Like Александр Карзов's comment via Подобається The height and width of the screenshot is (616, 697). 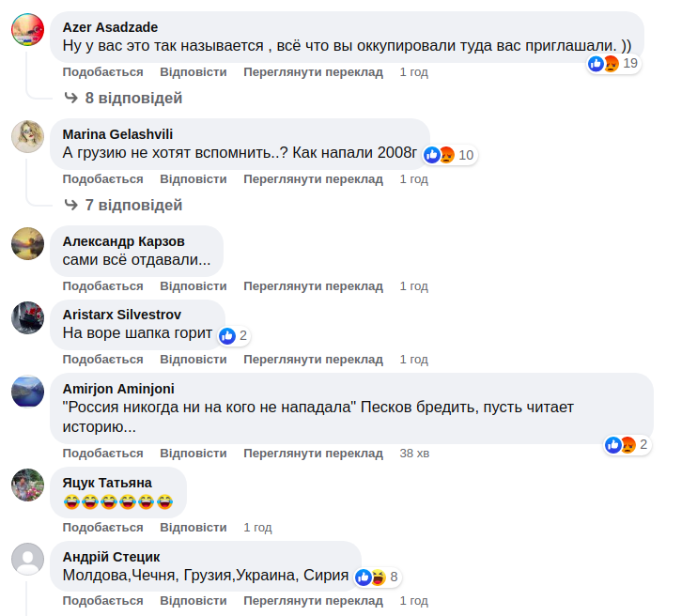[102, 286]
